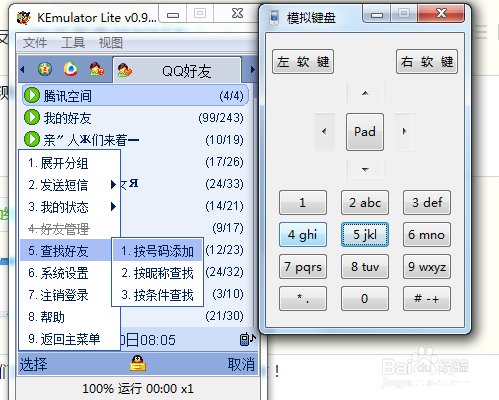Open the 视图 menu
The image size is (499, 400).
coord(111,43)
